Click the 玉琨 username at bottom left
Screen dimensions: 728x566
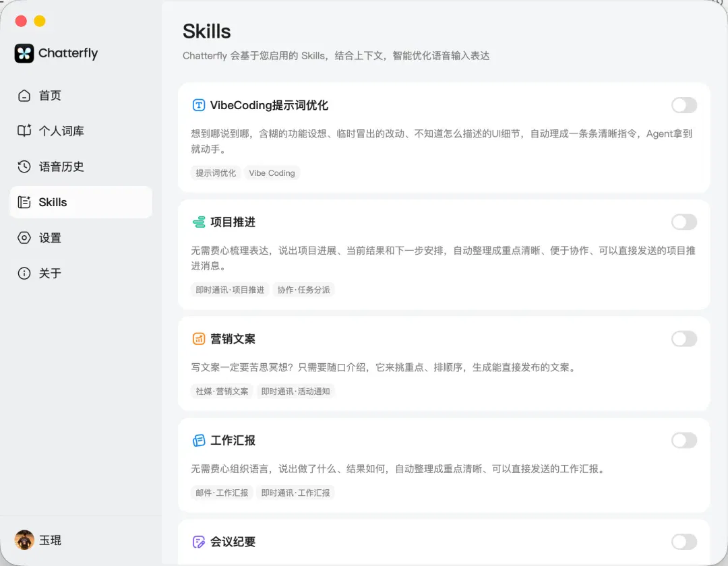[x=50, y=540]
